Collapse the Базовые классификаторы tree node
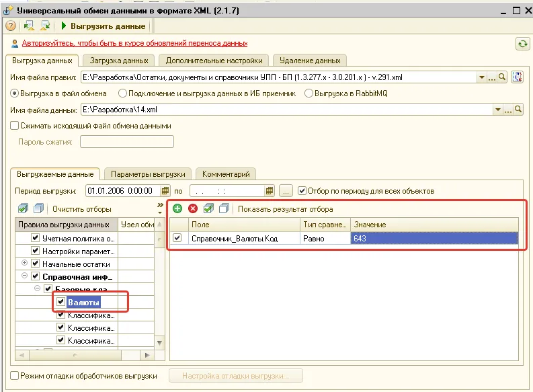The height and width of the screenshot is (392, 533). pos(37,288)
